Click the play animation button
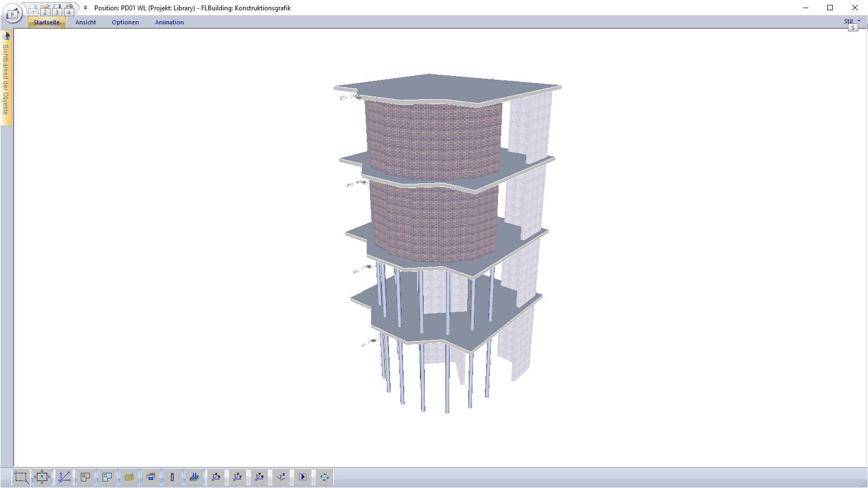 click(x=303, y=477)
